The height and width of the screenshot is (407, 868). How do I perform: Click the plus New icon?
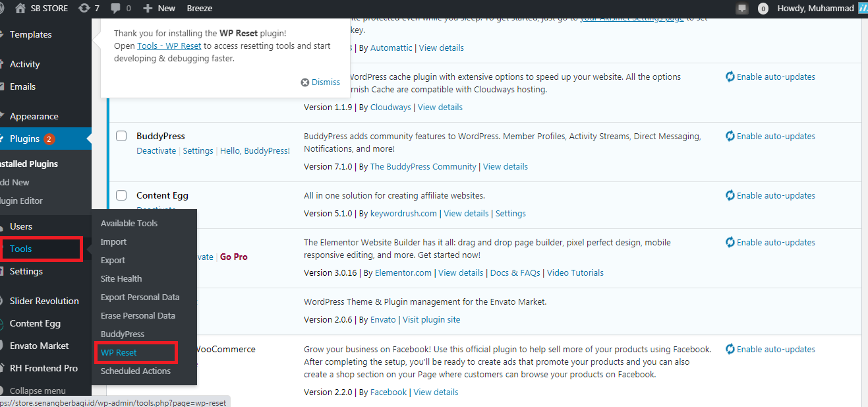click(148, 9)
